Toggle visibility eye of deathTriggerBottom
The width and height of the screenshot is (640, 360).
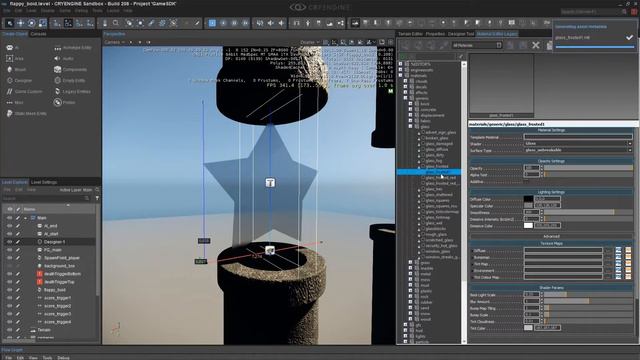tap(9, 274)
